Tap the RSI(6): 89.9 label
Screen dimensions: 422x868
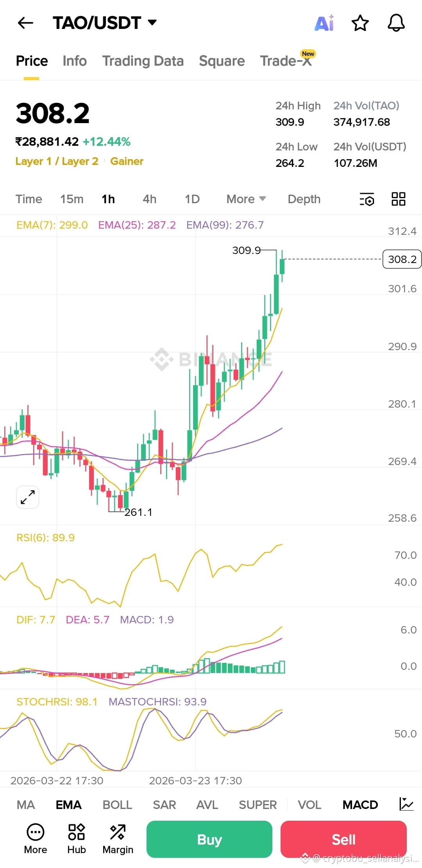(x=45, y=537)
